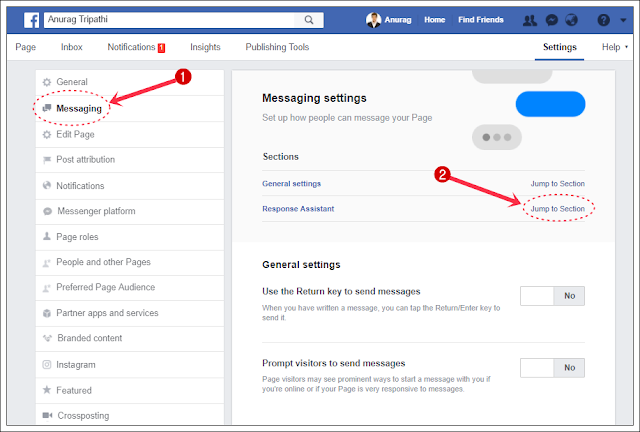Click the help question mark icon

(x=603, y=20)
